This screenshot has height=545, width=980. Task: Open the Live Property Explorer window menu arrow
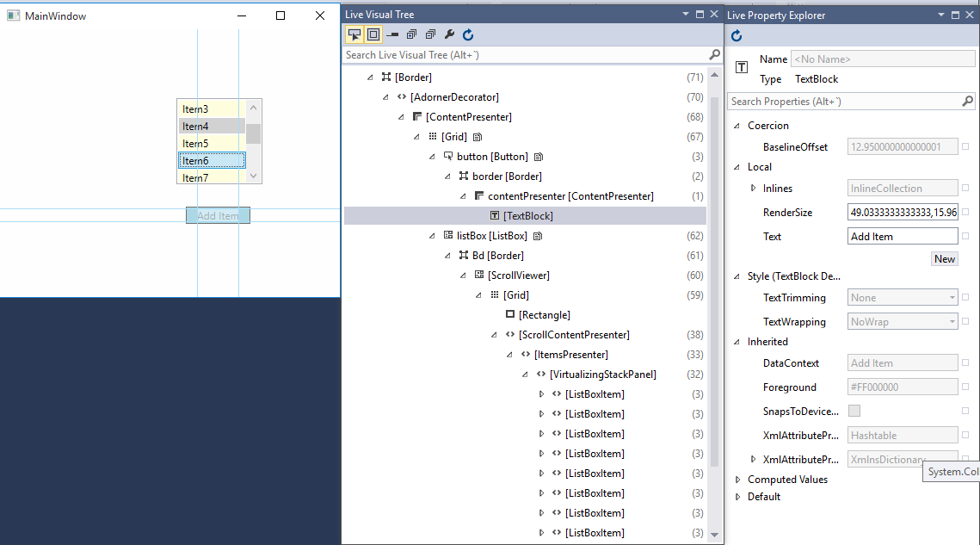coord(940,14)
